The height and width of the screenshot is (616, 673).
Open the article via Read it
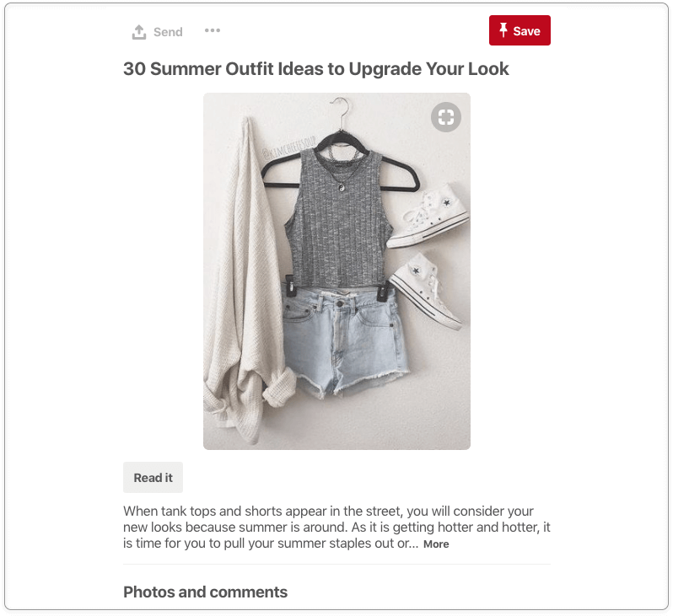[153, 478]
